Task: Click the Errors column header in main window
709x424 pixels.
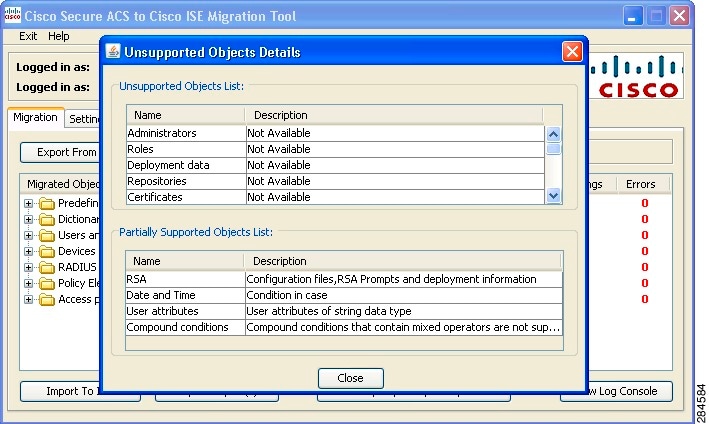Action: pos(641,184)
